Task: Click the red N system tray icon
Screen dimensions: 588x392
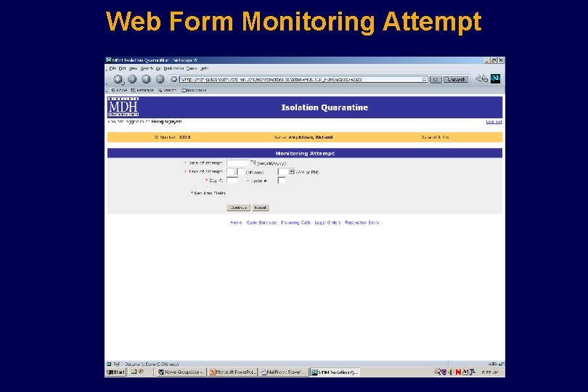Action: [x=458, y=372]
